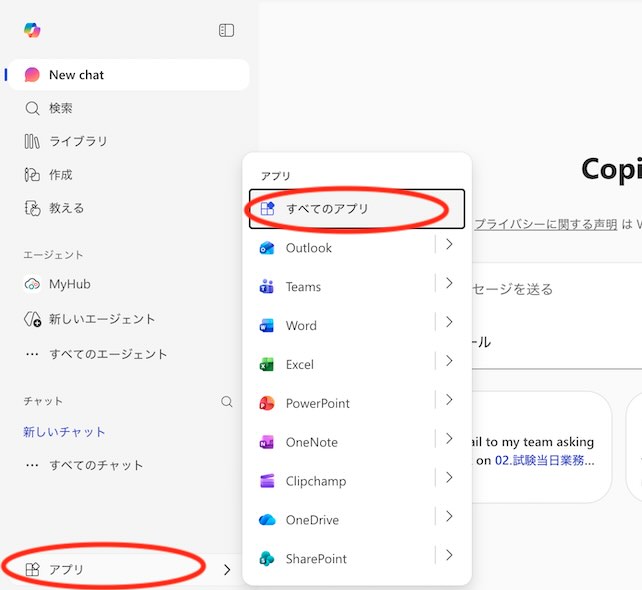Screen dimensions: 642x590
Task: Click the Teams label text
Action: click(x=303, y=287)
